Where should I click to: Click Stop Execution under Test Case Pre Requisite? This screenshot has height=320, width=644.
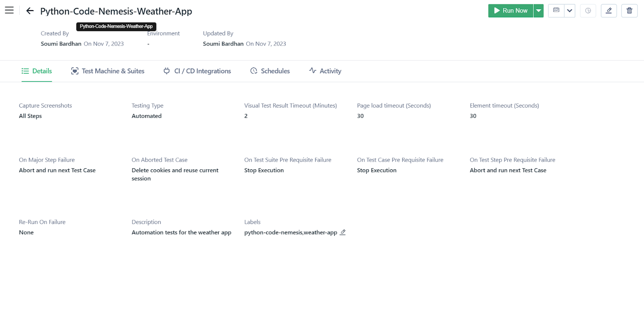point(377,170)
